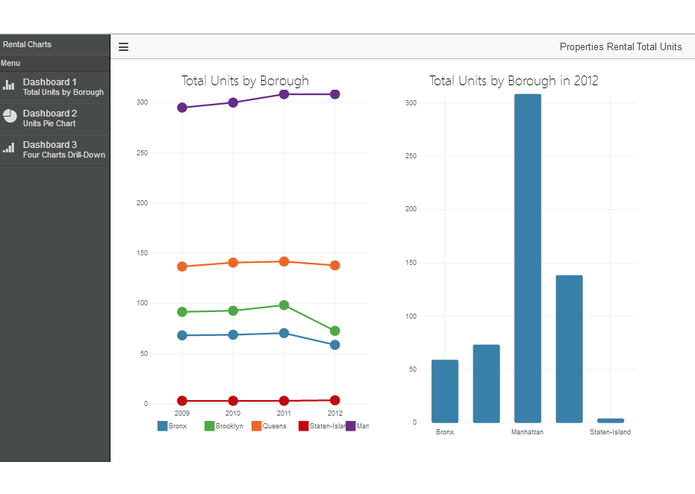
Task: Click the Manhattan 2010 purple point
Action: 233,103
